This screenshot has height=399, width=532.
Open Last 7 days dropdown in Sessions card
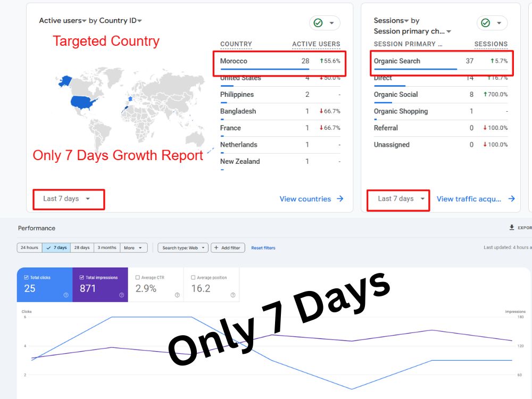click(401, 199)
